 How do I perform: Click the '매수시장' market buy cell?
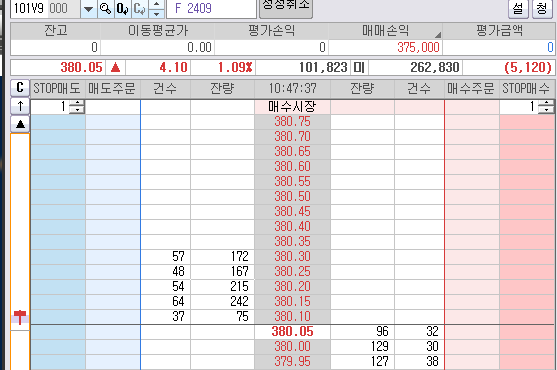(x=292, y=107)
